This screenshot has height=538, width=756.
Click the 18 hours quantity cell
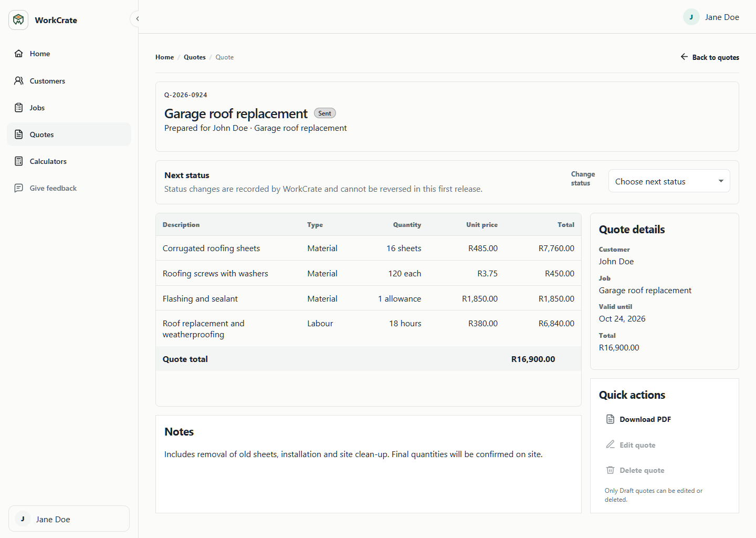point(405,324)
